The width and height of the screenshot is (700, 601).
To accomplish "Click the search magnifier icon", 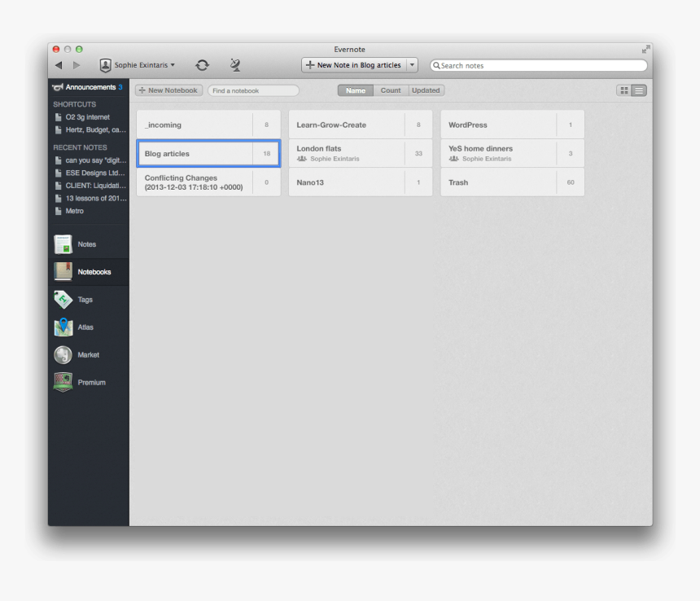I will pos(436,66).
